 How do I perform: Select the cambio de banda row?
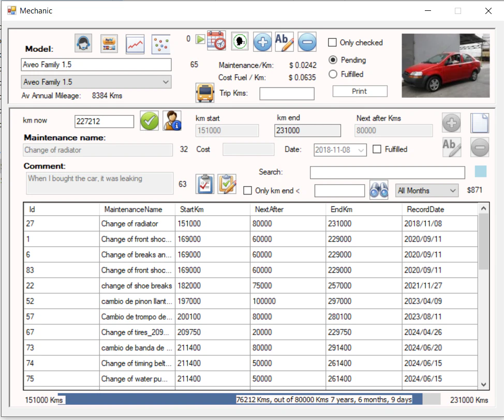251,348
